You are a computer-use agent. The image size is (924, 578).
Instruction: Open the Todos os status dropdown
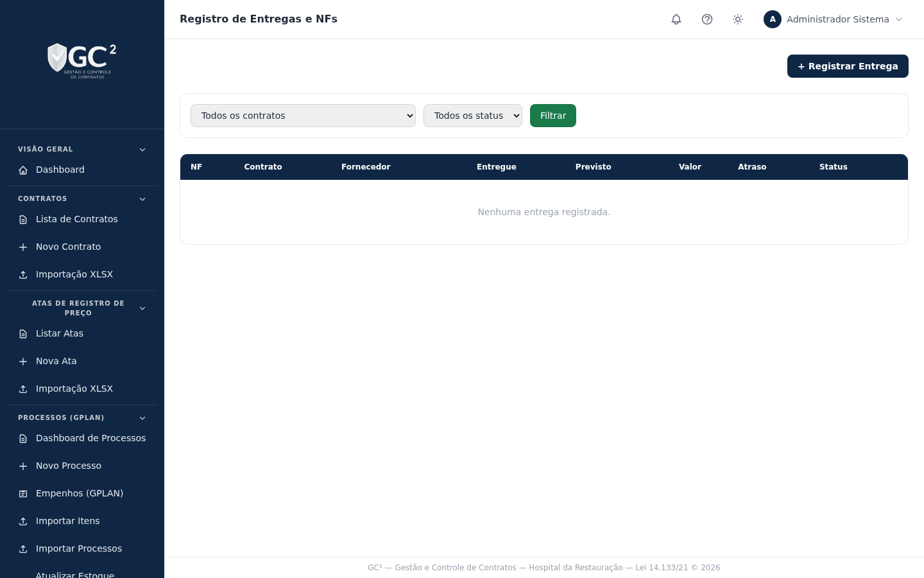[x=473, y=116]
